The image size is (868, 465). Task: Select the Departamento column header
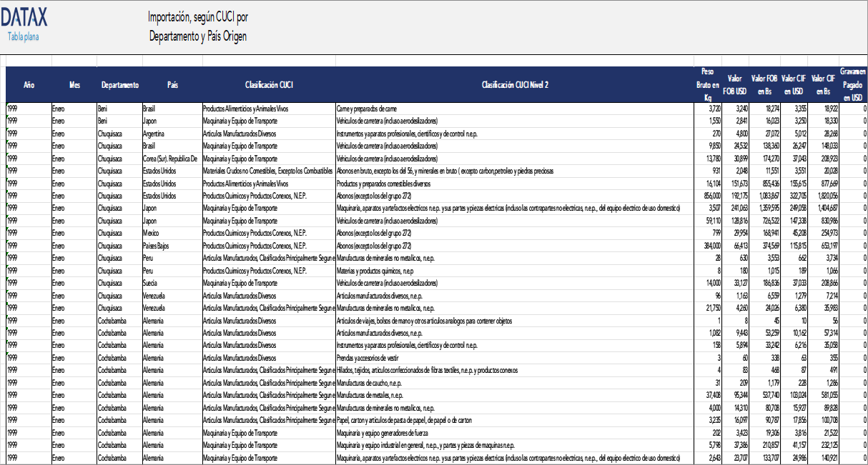click(x=119, y=85)
